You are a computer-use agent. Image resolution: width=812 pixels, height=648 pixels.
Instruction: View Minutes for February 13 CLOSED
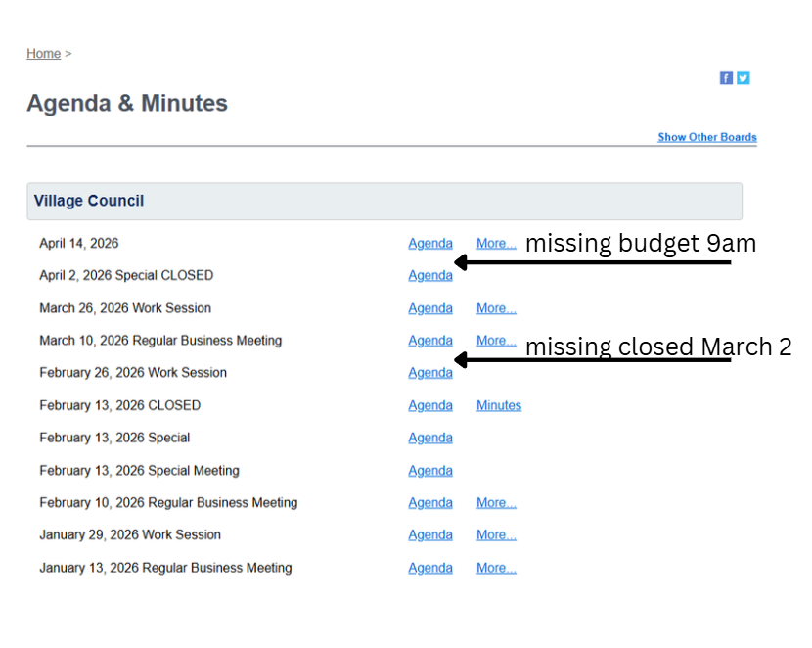[x=499, y=405]
